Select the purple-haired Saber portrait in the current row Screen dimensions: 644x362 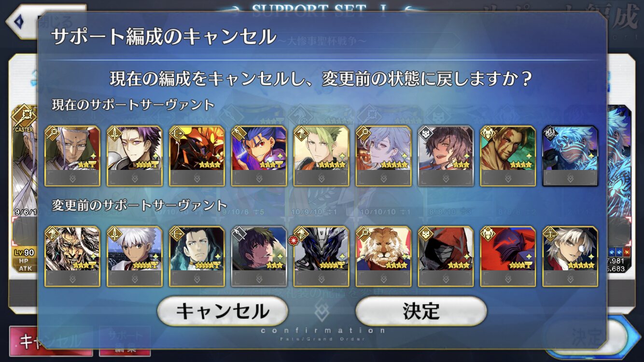point(135,156)
